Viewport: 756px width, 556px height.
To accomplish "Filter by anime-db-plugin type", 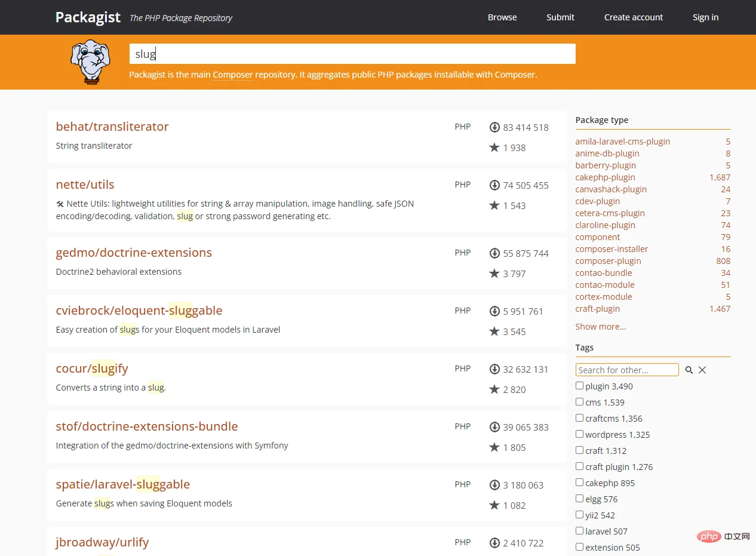I will coord(607,153).
